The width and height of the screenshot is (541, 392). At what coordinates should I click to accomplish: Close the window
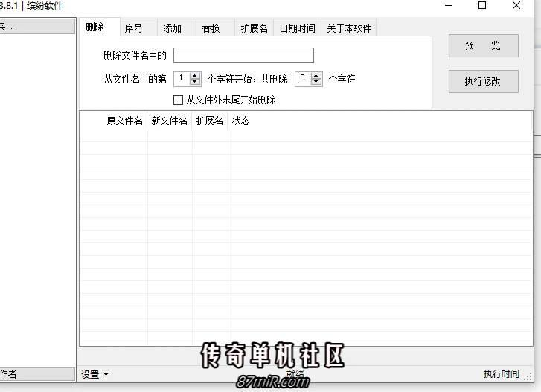[516, 5]
